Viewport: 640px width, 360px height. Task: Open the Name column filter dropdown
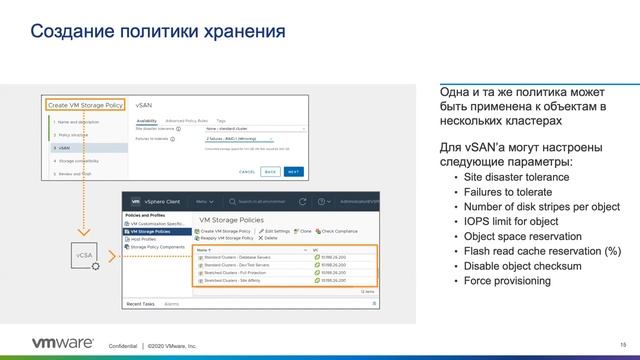click(305, 250)
